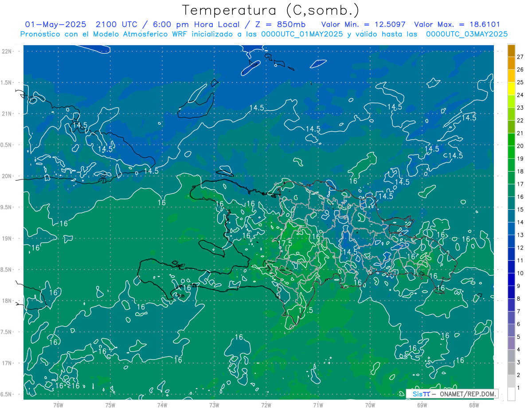Click the "27" value on the color scale
Image resolution: width=532 pixels, height=411 pixels.
click(520, 57)
